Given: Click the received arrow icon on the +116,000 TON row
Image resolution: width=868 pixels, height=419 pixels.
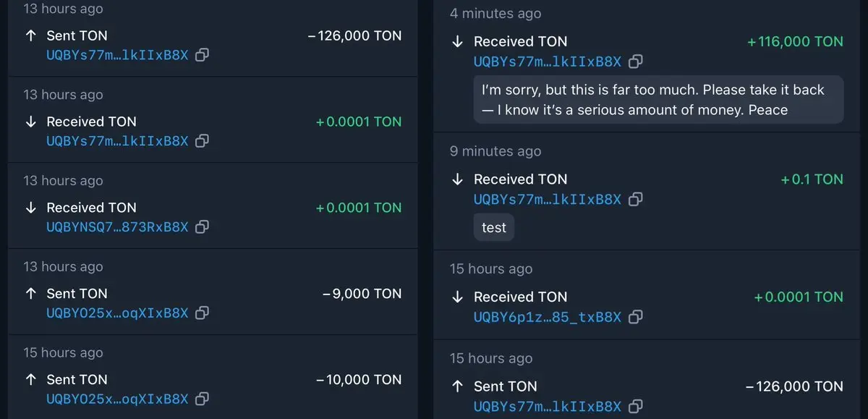Looking at the screenshot, I should 457,42.
